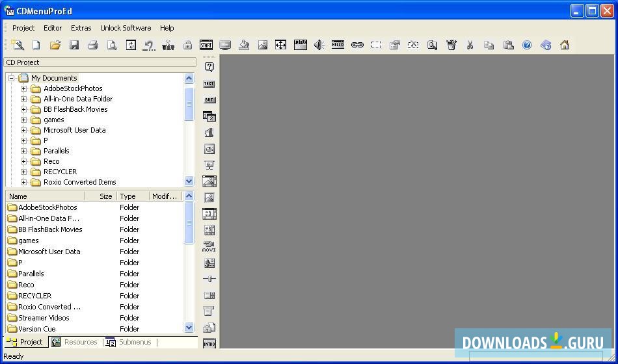Click the speech bubble help tool in sidebar
This screenshot has height=364, width=618.
[x=209, y=67]
